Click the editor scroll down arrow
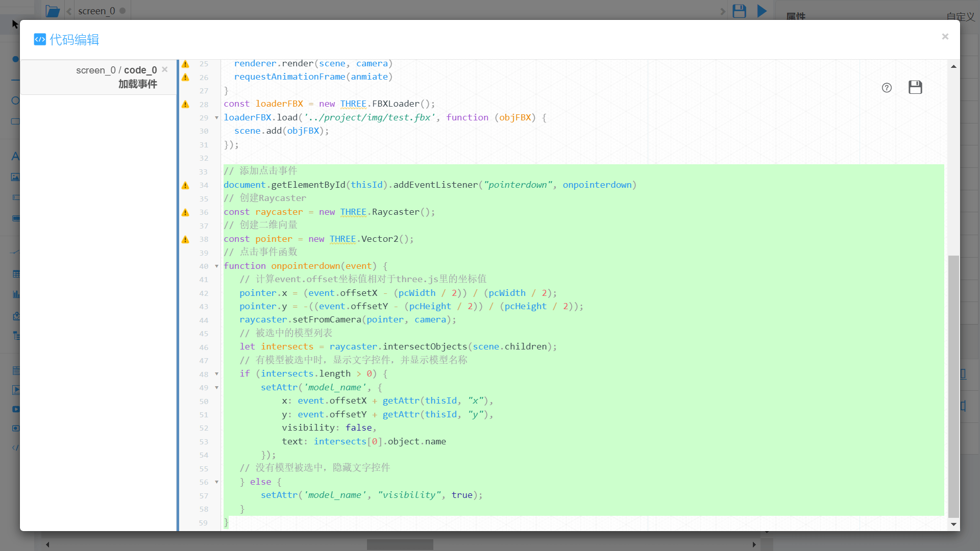This screenshot has width=980, height=551. pos(953,524)
